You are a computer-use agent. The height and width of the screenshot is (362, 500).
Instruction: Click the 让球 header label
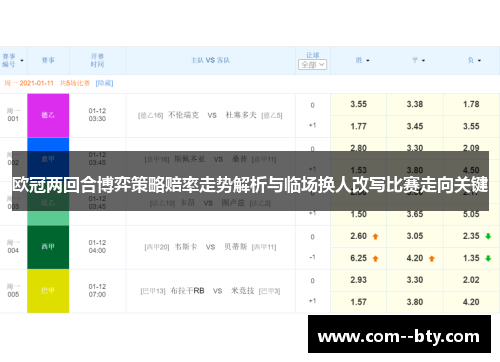[x=313, y=55]
